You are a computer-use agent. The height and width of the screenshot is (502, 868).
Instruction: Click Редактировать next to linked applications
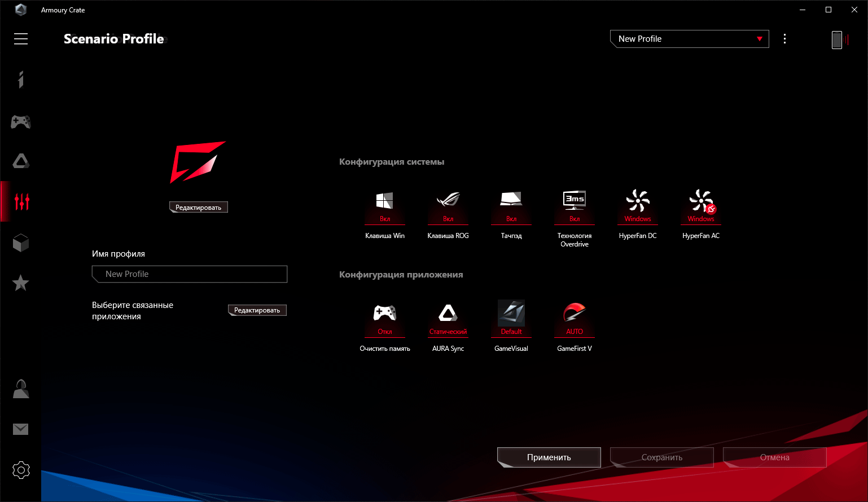[257, 310]
